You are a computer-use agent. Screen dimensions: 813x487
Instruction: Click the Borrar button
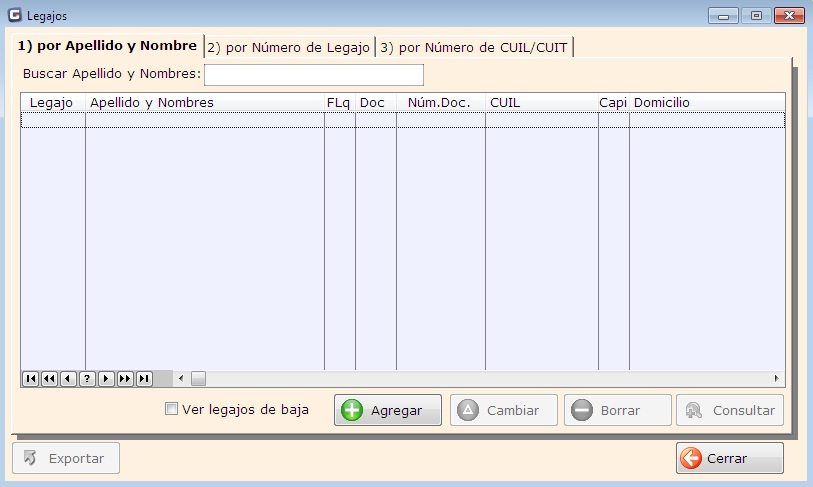coord(618,410)
